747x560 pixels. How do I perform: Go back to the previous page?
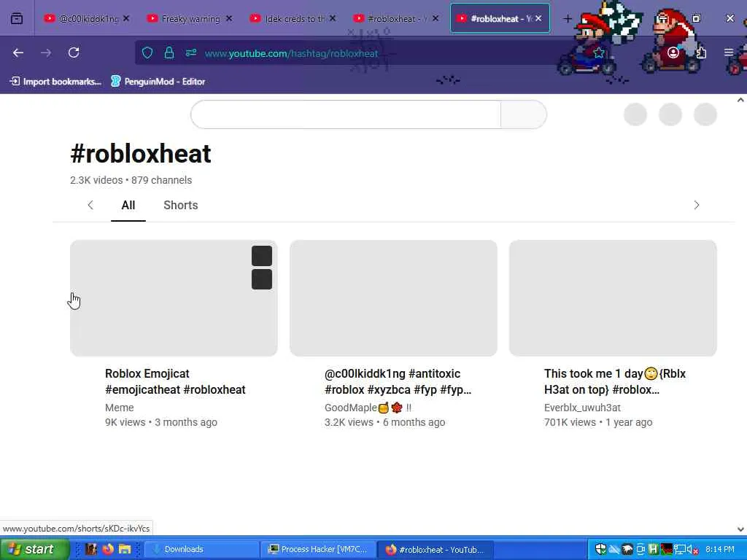[18, 52]
